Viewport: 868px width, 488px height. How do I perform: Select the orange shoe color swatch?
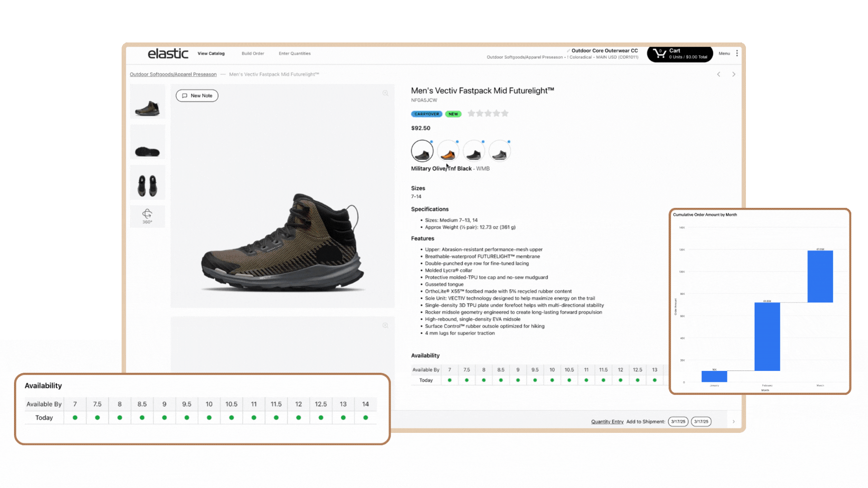click(x=448, y=151)
